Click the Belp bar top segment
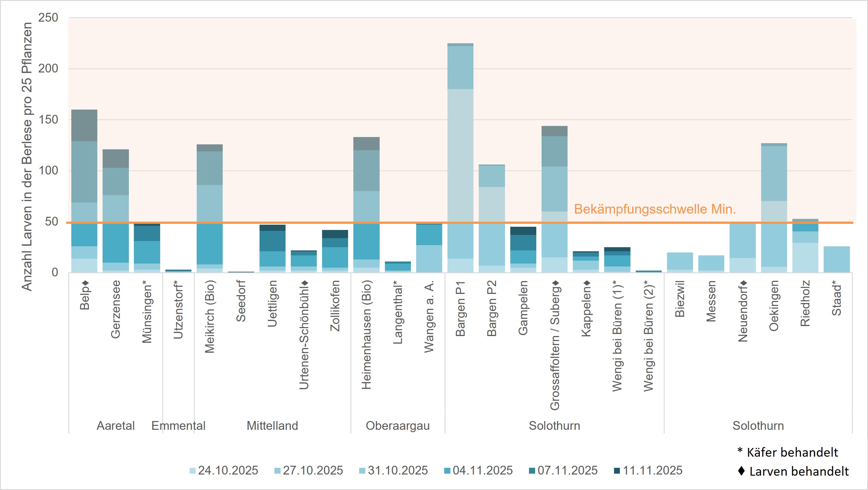Viewport: 868px width, 490px height. point(84,125)
